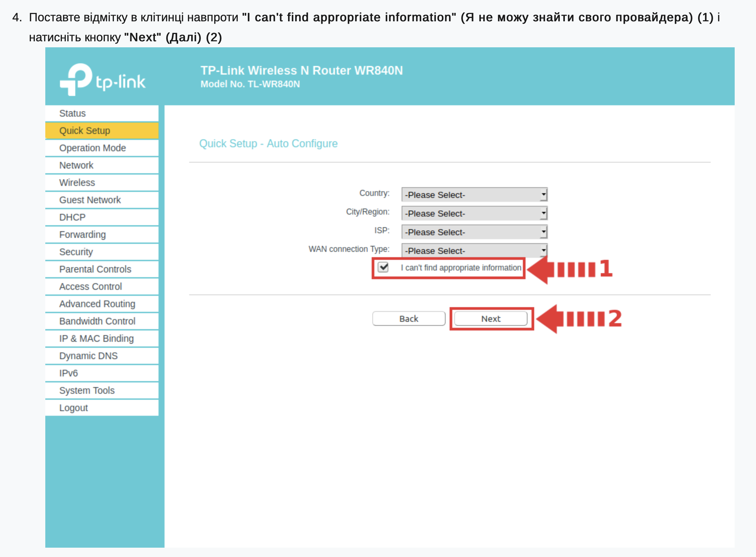The width and height of the screenshot is (756, 557).
Task: Open the ISP selection dropdown
Action: [x=474, y=232]
